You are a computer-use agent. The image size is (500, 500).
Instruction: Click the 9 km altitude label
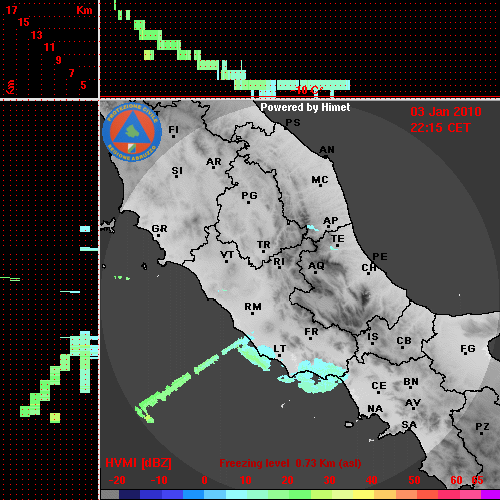[x=59, y=60]
